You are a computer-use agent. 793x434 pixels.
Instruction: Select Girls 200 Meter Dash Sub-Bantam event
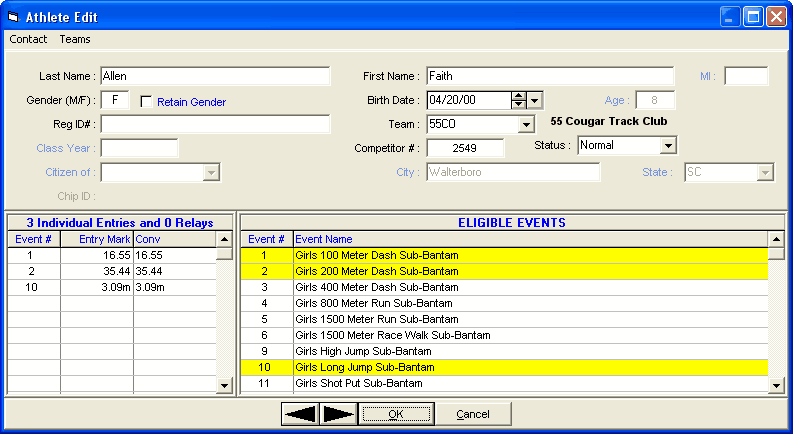tap(504, 271)
